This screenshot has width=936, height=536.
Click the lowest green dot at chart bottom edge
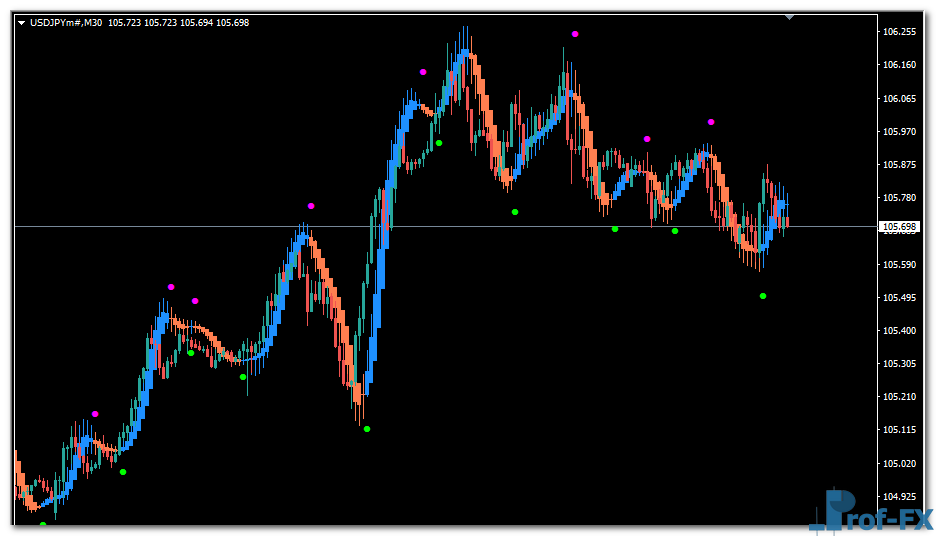click(43, 523)
